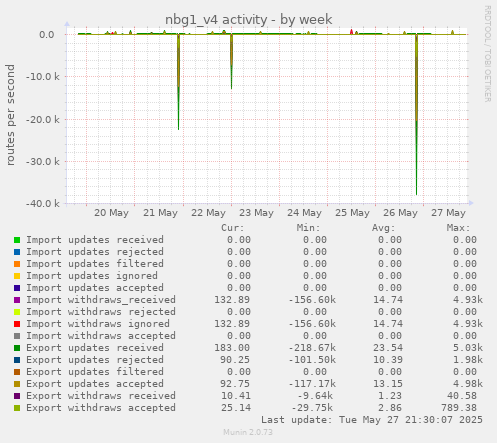Click the Import updates filtered orange swatch
Screen dimensions: 497x443
[17, 264]
